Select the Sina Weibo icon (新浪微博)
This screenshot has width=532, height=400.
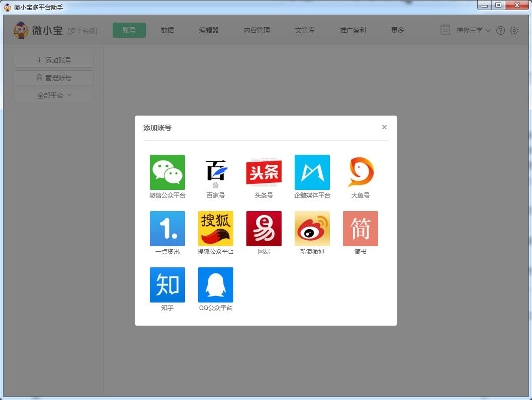click(x=312, y=229)
